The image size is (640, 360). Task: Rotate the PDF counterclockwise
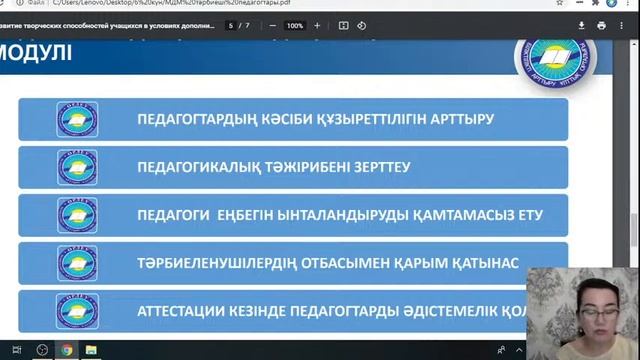362,26
